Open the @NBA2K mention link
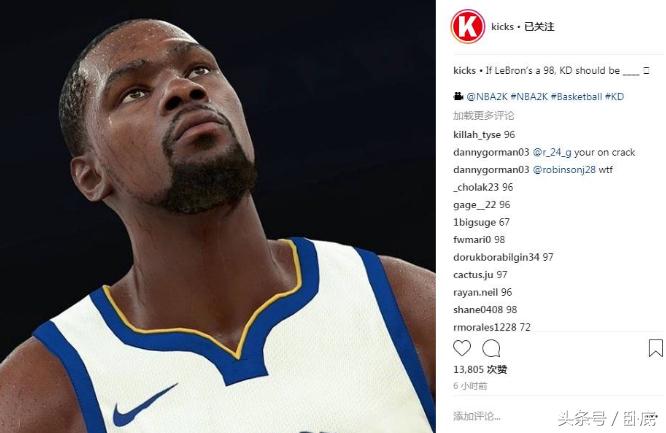This screenshot has width=666, height=433. pos(487,97)
